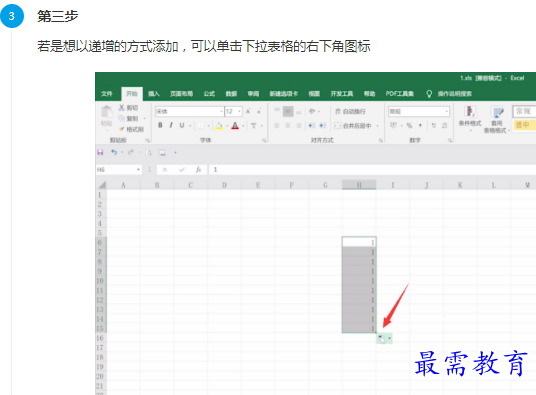Align text right
The height and width of the screenshot is (395, 536).
click(299, 126)
